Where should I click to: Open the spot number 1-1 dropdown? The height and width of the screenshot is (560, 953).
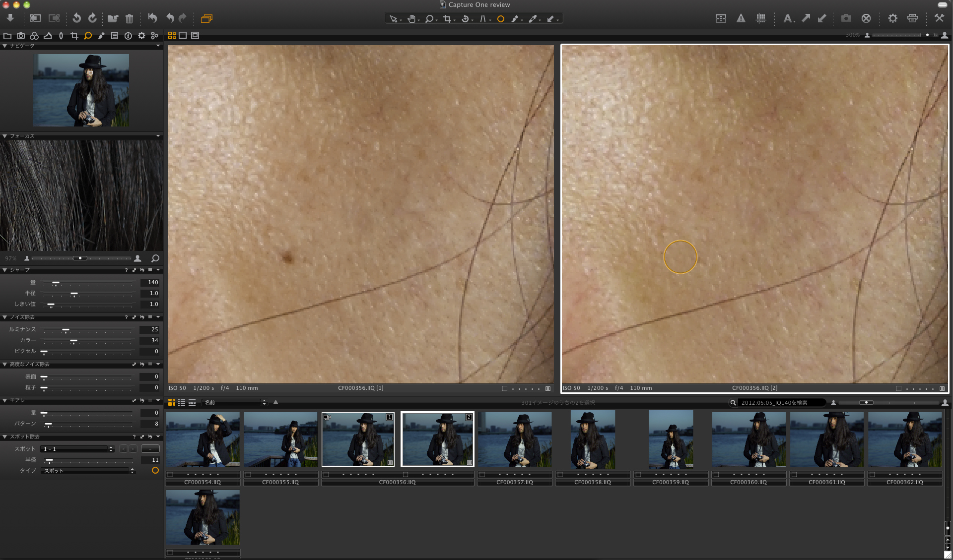77,449
